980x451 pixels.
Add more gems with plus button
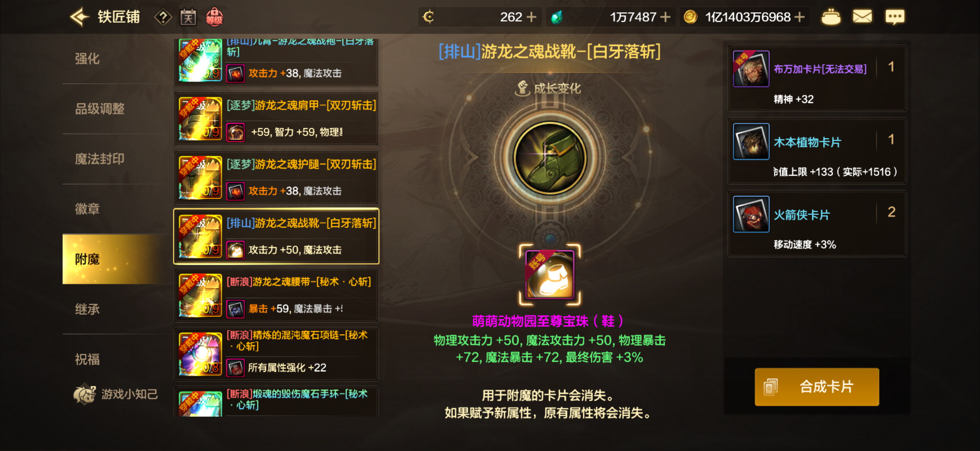(x=665, y=17)
